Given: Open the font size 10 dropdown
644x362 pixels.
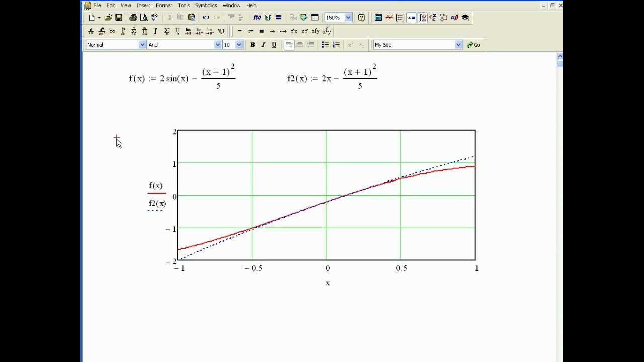Looking at the screenshot, I should click(239, 45).
